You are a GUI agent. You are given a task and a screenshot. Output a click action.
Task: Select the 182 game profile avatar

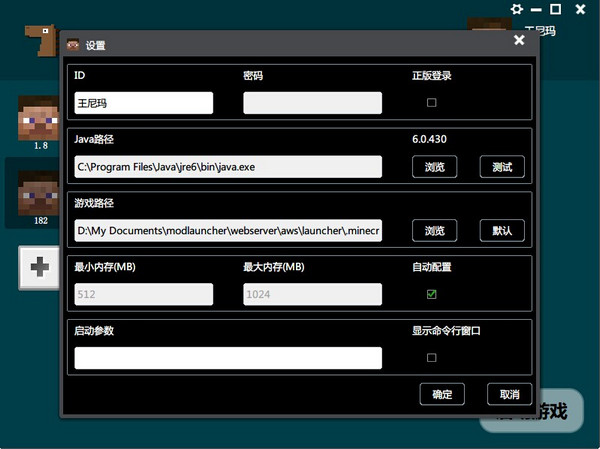(x=39, y=193)
